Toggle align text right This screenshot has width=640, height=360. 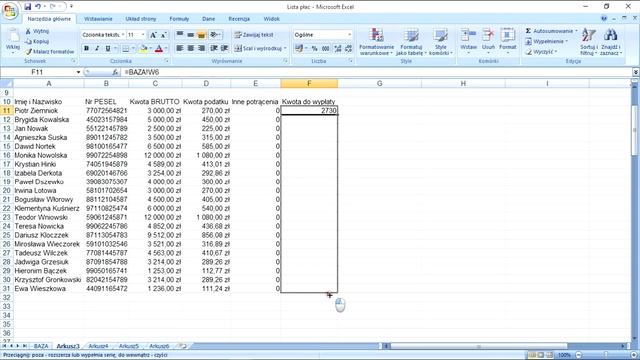[x=201, y=49]
